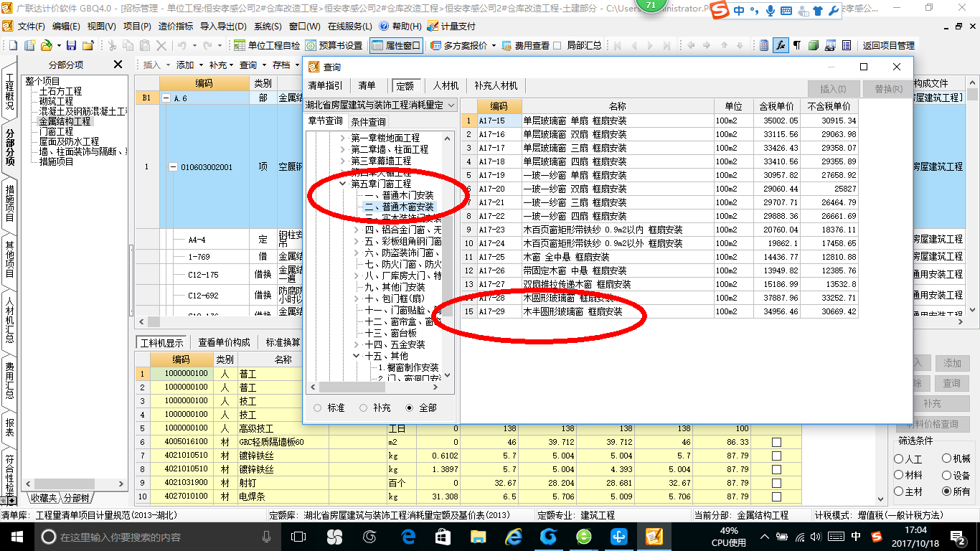980x551 pixels.
Task: Click the list sheet icon before 返回项目管理
Action: point(847,45)
